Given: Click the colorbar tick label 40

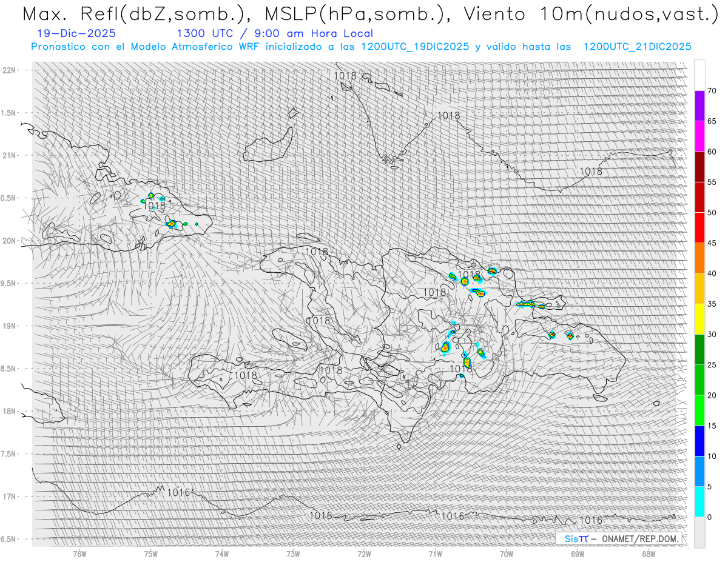Looking at the screenshot, I should coord(712,273).
